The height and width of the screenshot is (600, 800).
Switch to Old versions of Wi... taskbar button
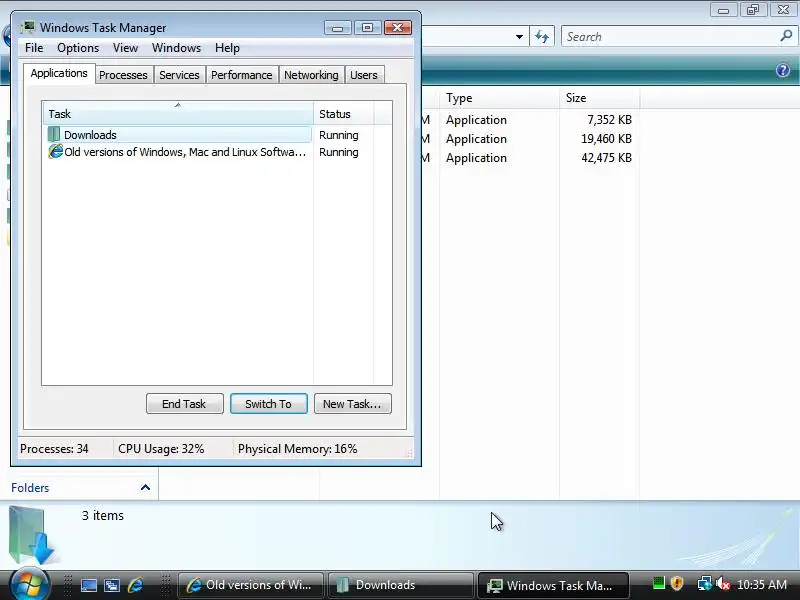point(250,585)
